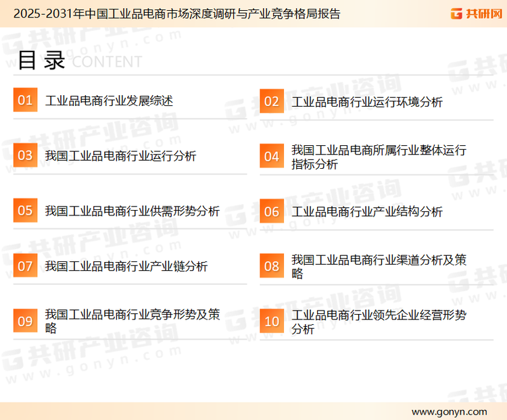
Task: Select chapter 我国工业品电商行业运行分析
Action: click(120, 156)
